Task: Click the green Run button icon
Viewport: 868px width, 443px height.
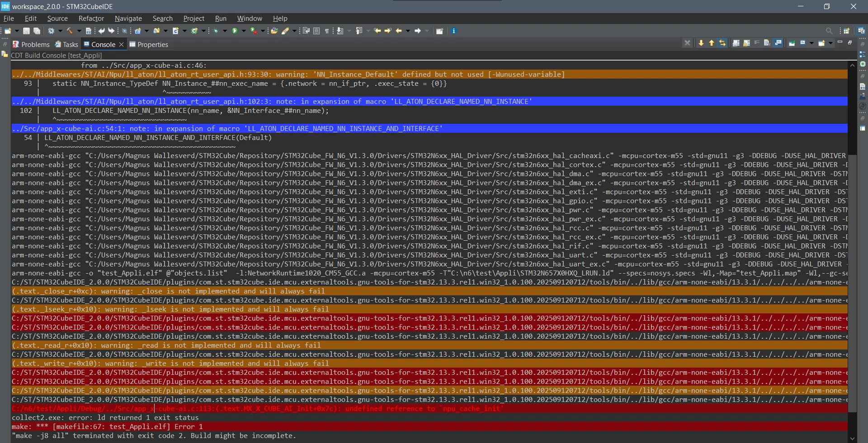Action: click(x=235, y=31)
